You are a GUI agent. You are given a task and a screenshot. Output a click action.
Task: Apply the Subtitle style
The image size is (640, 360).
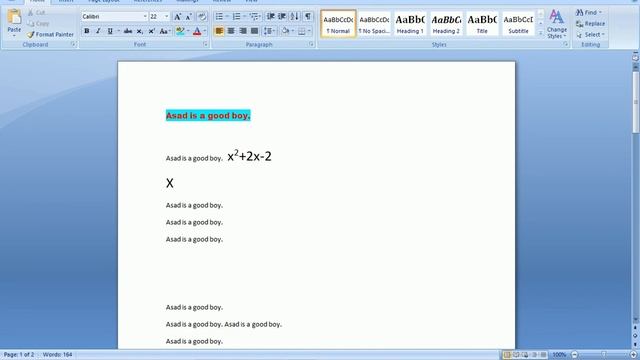(518, 24)
